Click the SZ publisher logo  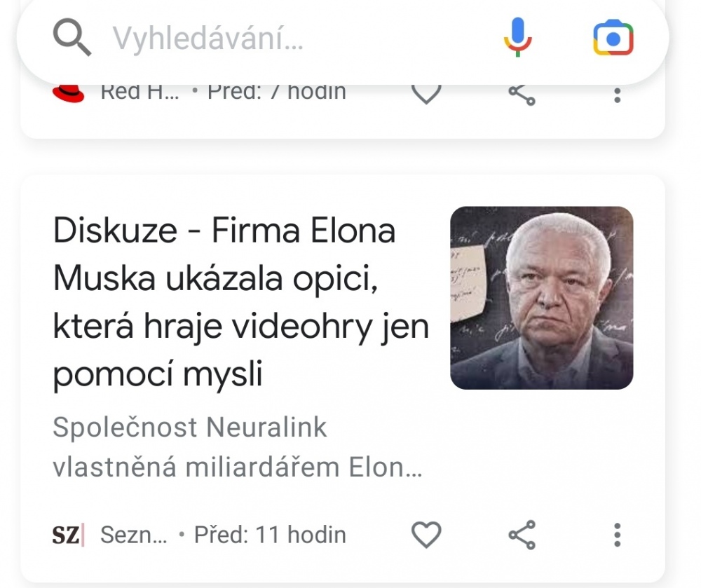click(x=68, y=535)
